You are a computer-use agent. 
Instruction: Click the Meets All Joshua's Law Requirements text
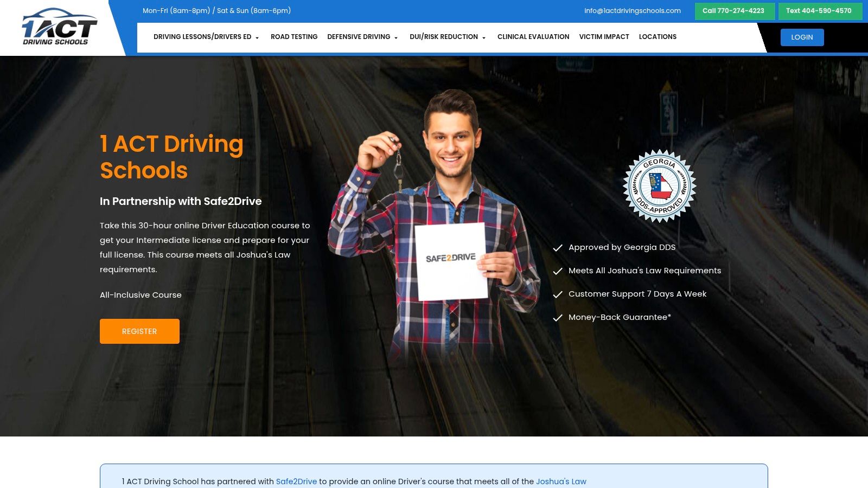(644, 271)
